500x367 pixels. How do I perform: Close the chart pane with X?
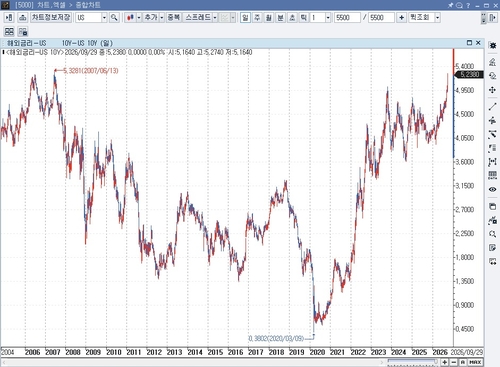(478, 43)
